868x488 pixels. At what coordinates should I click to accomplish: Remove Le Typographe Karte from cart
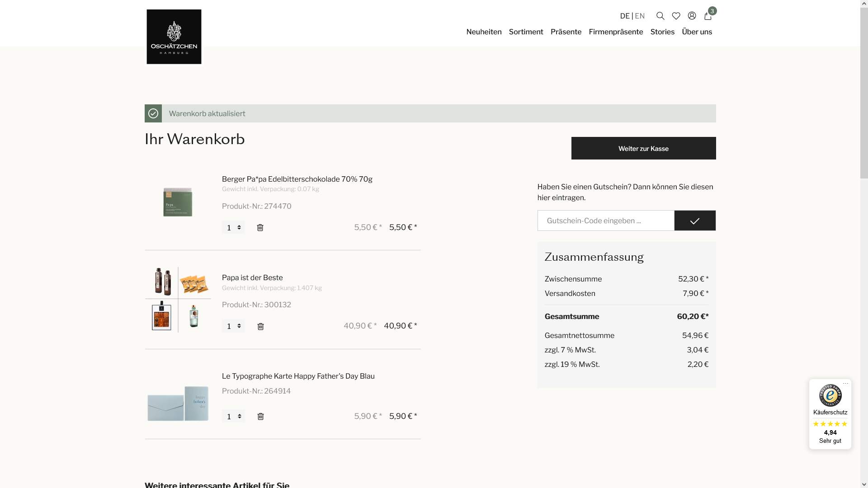[260, 416]
